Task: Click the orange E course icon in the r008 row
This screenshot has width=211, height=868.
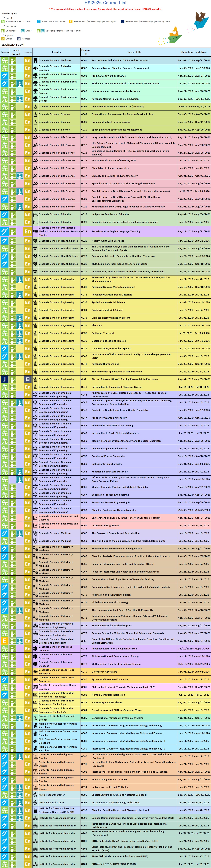Action: (5, 641)
